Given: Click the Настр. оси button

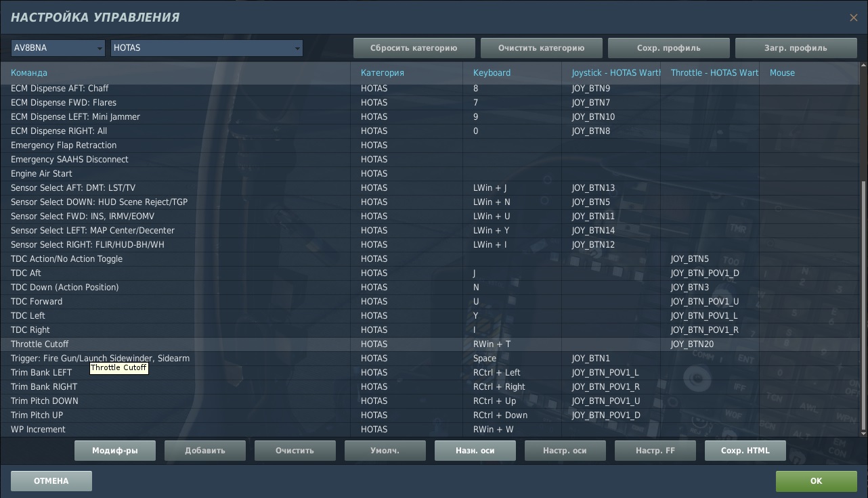Looking at the screenshot, I should click(565, 451).
